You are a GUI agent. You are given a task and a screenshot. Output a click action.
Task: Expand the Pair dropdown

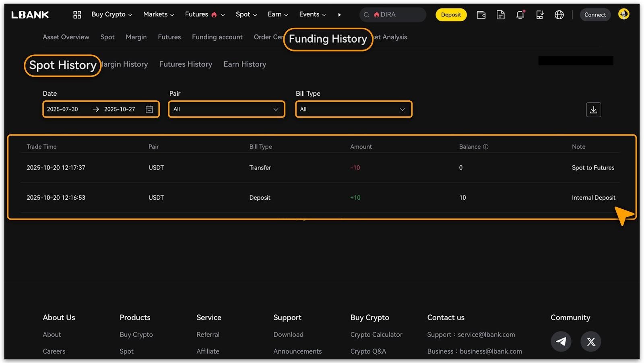point(227,109)
